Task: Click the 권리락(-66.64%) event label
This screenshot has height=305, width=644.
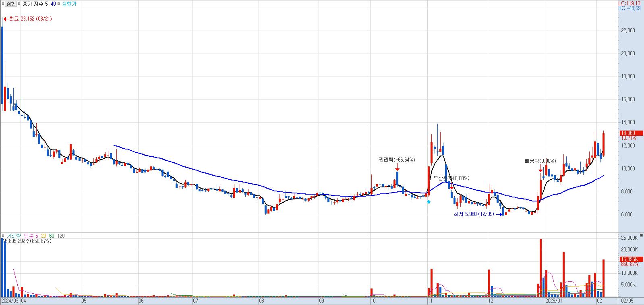Action: click(x=397, y=160)
